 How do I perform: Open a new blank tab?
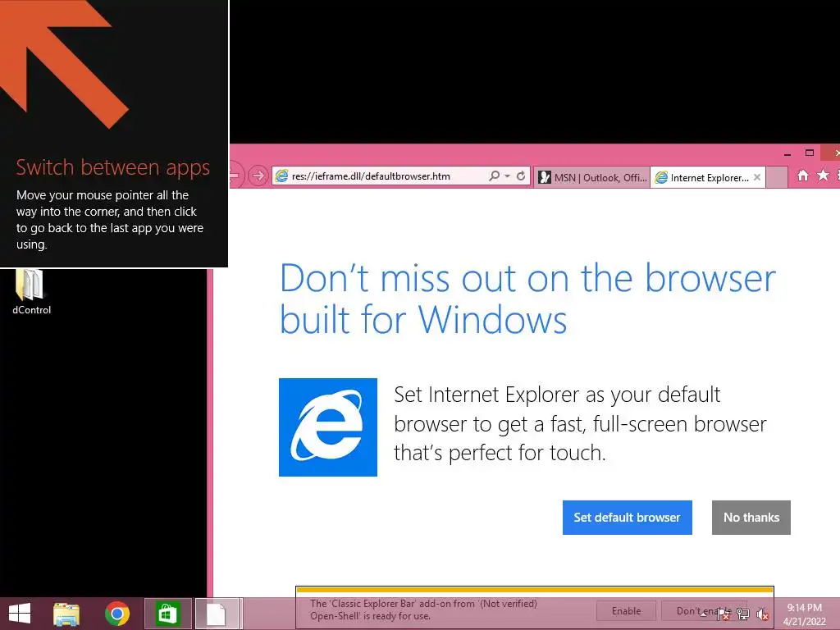tap(776, 177)
